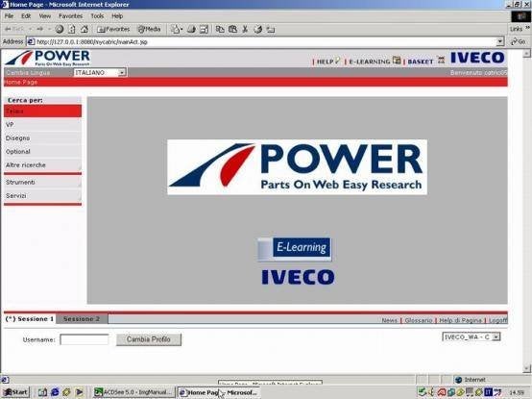
Task: Click the Username input field
Action: coord(85,339)
